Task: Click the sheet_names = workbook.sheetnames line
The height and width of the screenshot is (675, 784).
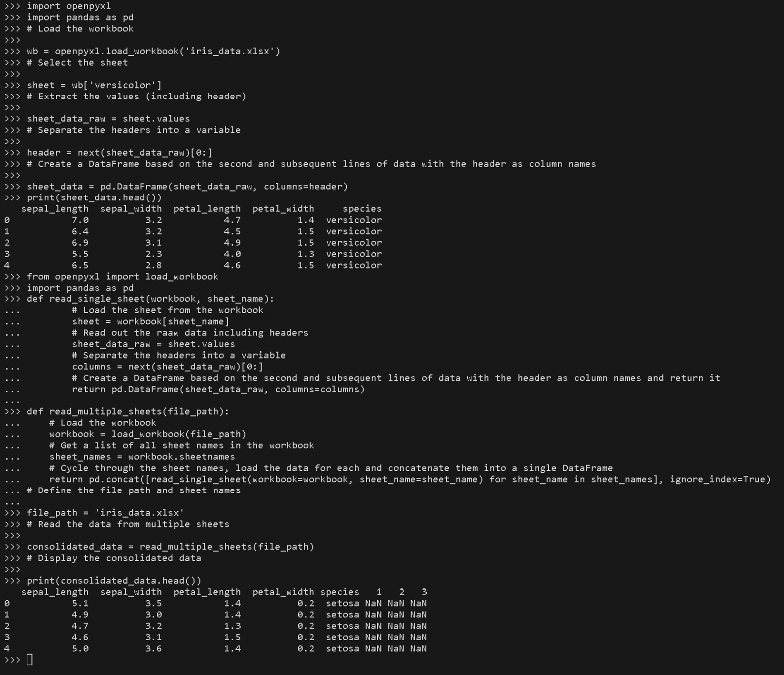Action: (x=142, y=457)
